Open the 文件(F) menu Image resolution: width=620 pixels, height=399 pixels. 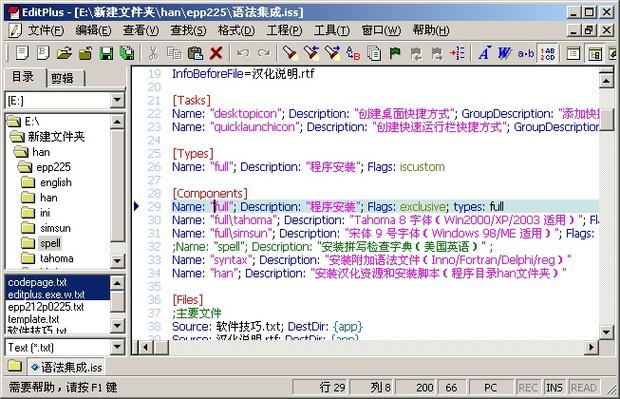45,30
